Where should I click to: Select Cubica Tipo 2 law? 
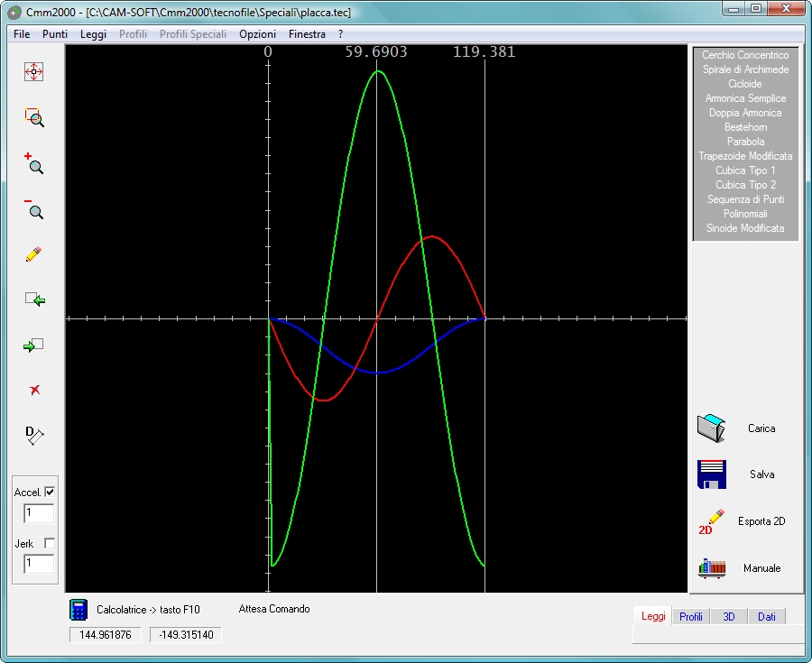point(745,185)
